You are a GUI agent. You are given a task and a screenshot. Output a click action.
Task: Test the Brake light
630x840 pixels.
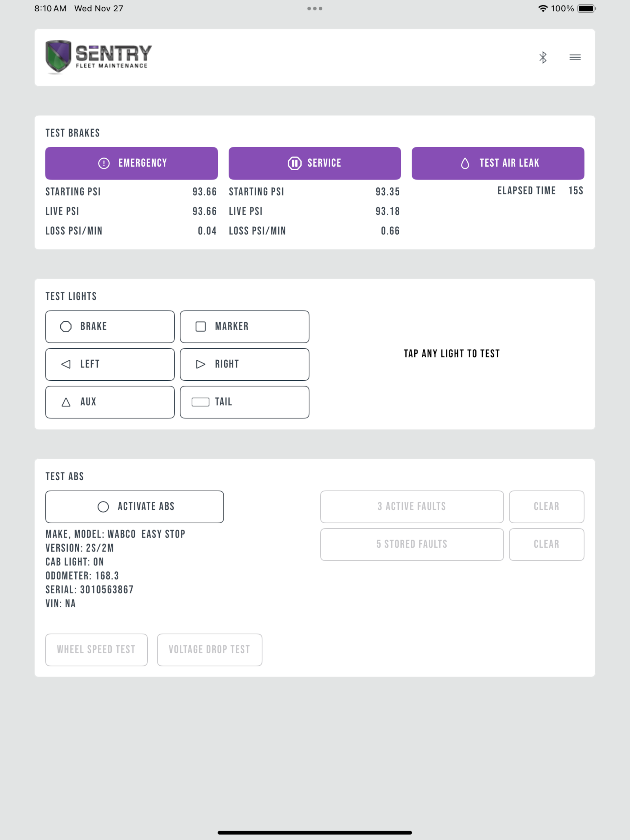110,327
